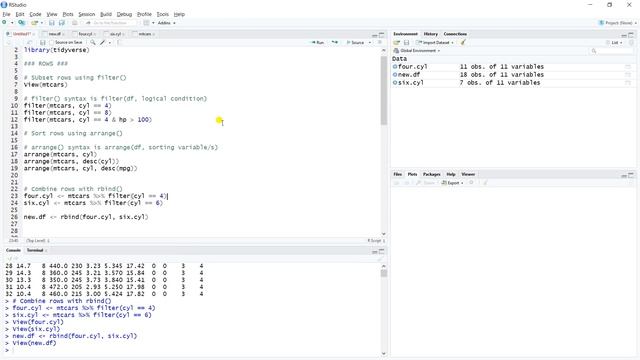
Task: Click the workspace panes grid icon
Action: click(146, 23)
